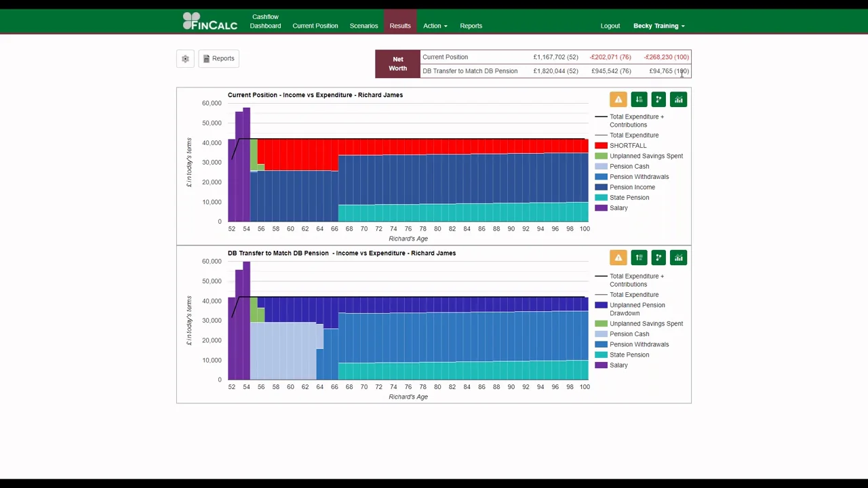The width and height of the screenshot is (868, 488).
Task: Toggle State Pension in Current Position legend
Action: click(x=629, y=198)
